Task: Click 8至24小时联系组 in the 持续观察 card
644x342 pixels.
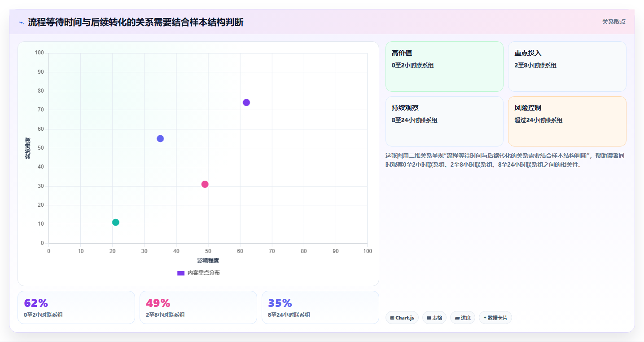Action: [x=415, y=120]
